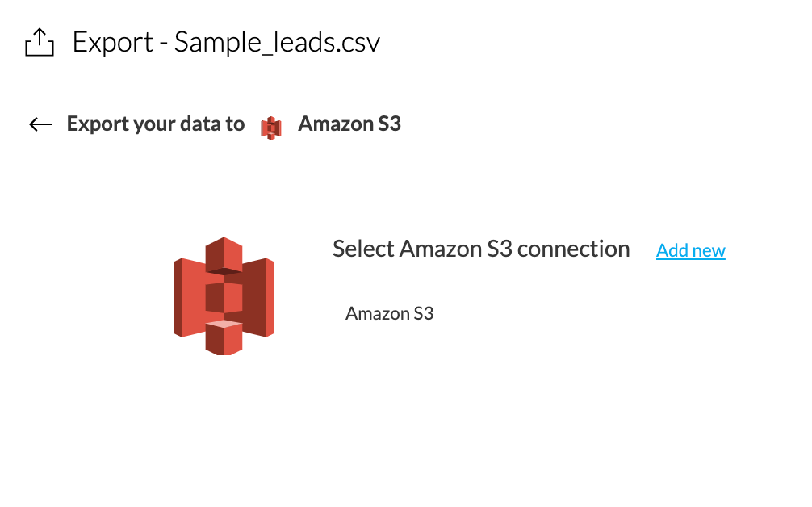Open the Add new connection link
Viewport: 812px width, 507px height.
coord(691,250)
